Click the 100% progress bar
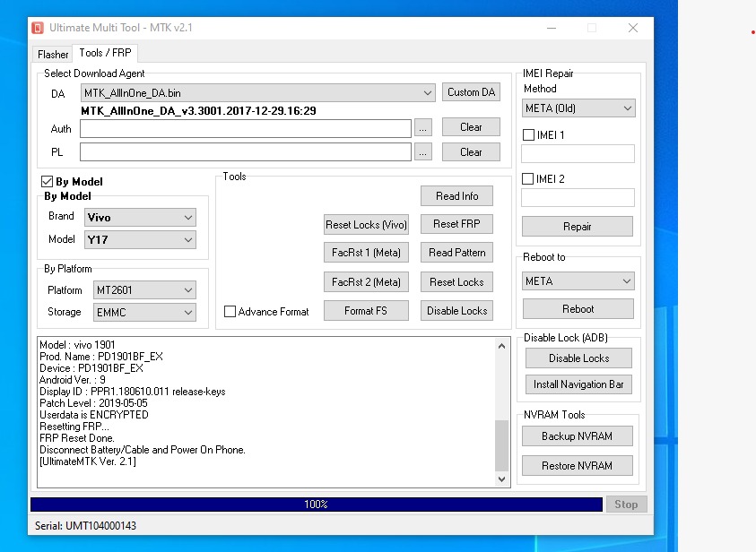 317,505
